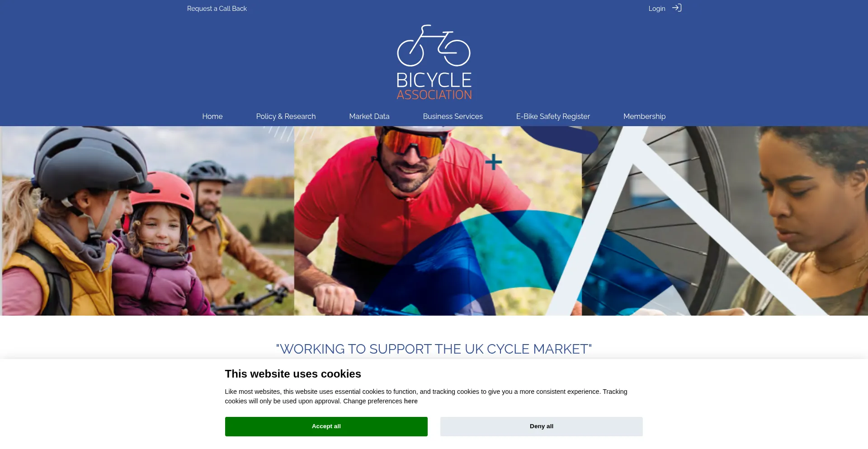Click the 'Working to support' headline
This screenshot has height=449, width=868.
click(x=434, y=349)
